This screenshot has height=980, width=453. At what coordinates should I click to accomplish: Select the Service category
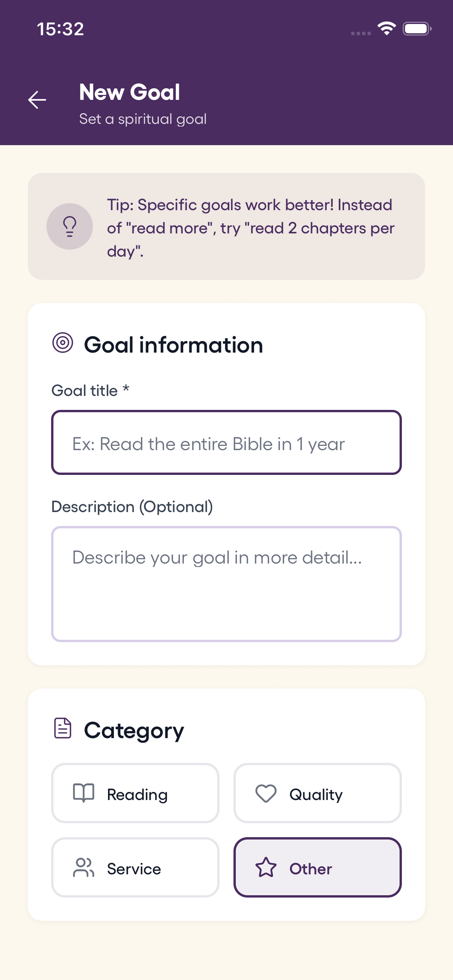point(135,869)
